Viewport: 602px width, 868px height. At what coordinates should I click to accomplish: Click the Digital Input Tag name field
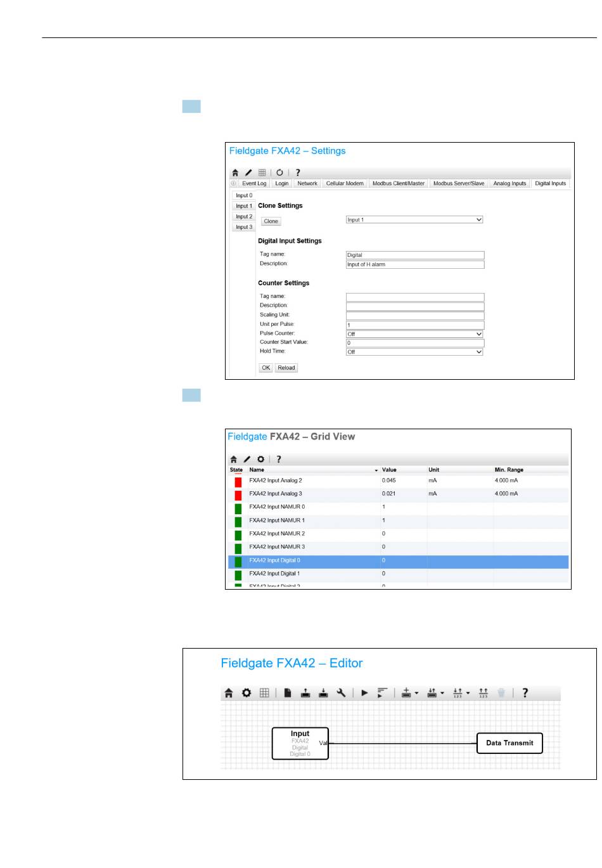tap(415, 255)
